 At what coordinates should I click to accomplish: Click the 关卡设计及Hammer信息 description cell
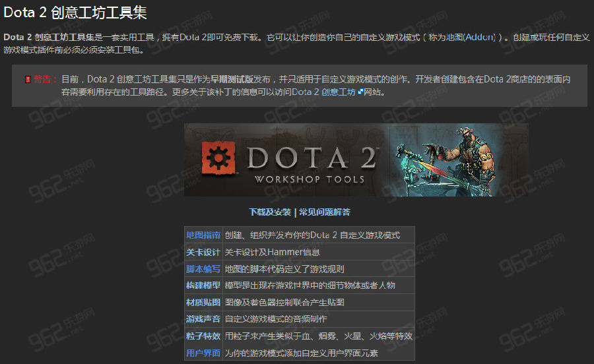(x=319, y=252)
